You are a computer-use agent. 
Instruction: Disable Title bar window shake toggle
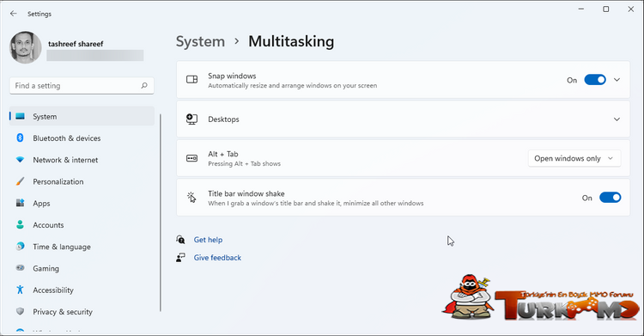(x=610, y=198)
